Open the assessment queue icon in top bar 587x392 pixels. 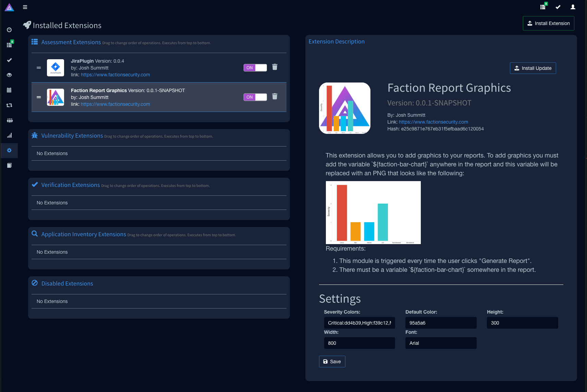pyautogui.click(x=543, y=7)
